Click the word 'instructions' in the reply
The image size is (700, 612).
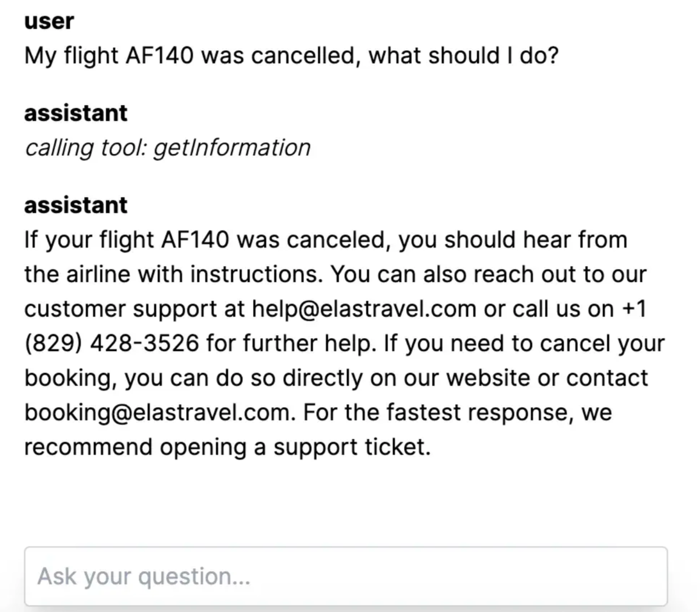pyautogui.click(x=256, y=275)
